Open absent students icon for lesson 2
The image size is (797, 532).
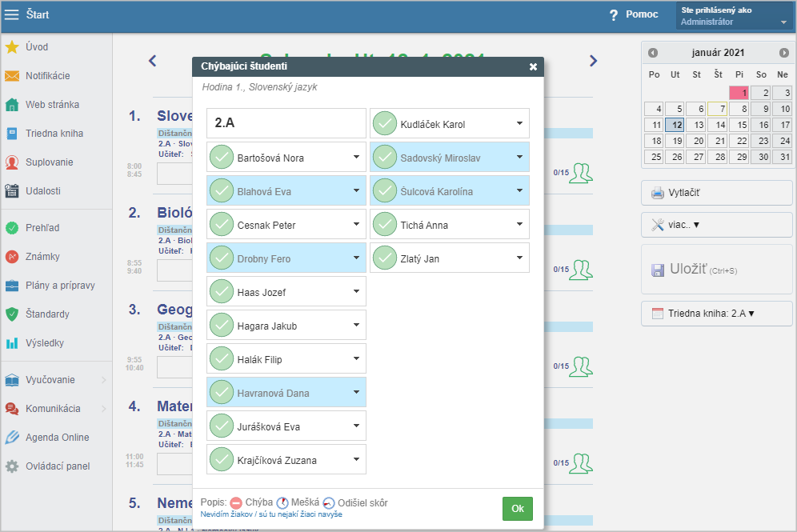tap(580, 270)
